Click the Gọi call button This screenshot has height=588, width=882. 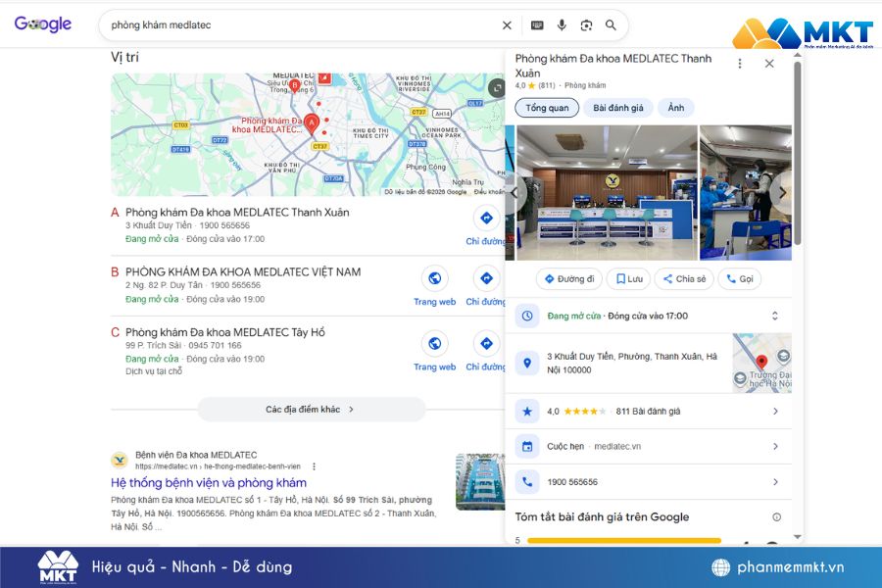tap(740, 278)
